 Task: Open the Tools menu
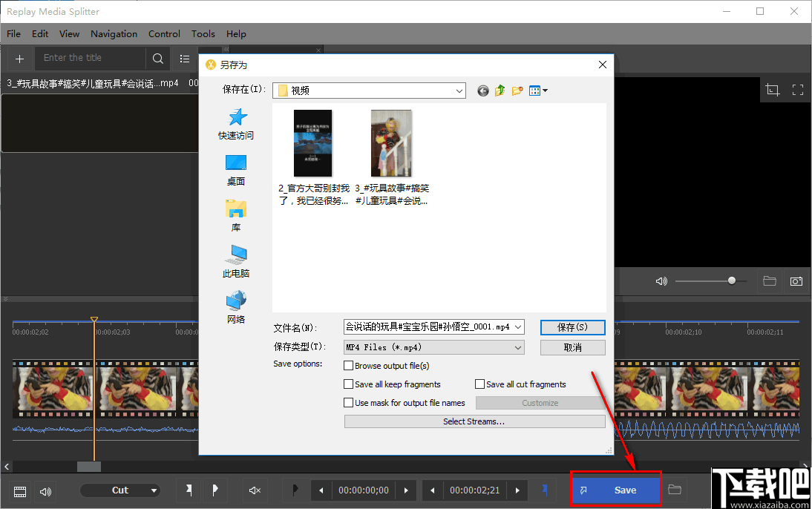(203, 34)
